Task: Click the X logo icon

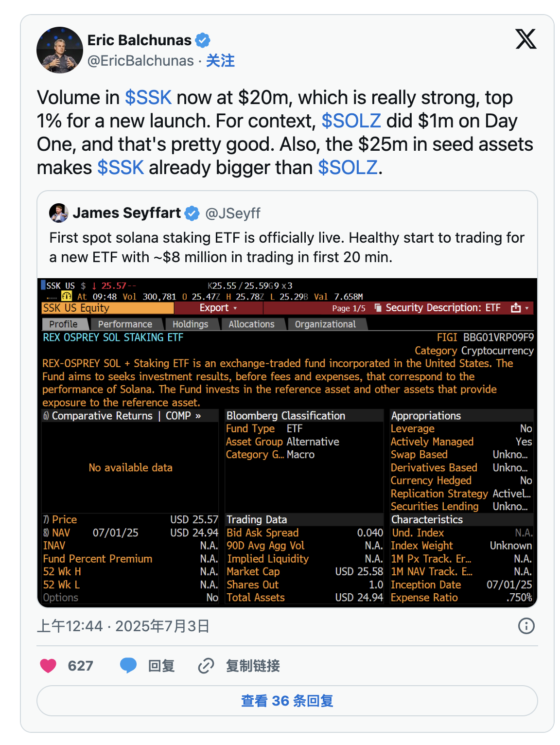Action: [525, 39]
